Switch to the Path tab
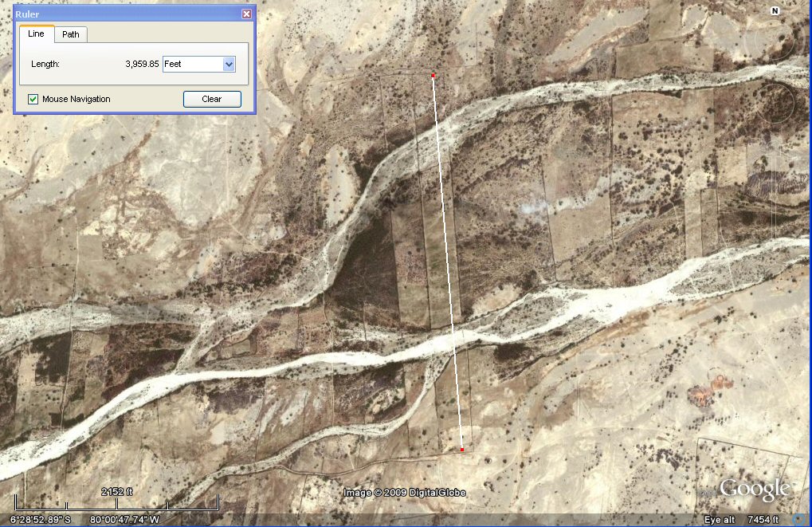This screenshot has width=812, height=527. tap(71, 34)
